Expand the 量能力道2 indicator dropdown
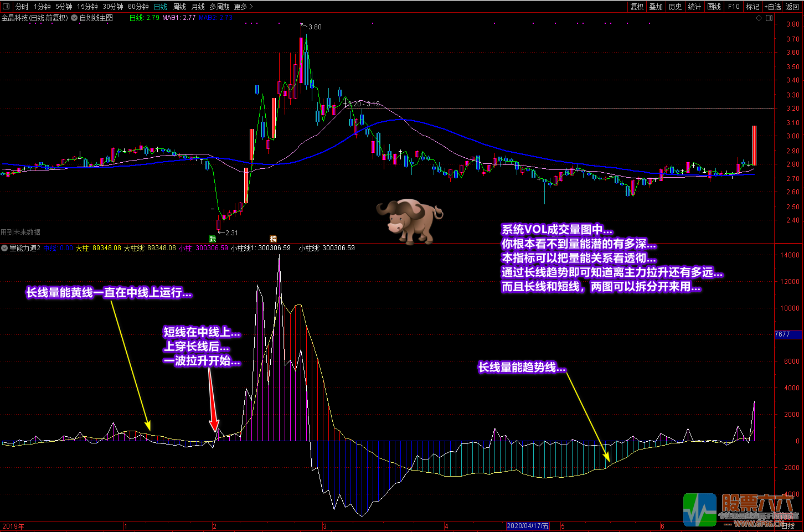804x532 pixels. click(x=4, y=248)
